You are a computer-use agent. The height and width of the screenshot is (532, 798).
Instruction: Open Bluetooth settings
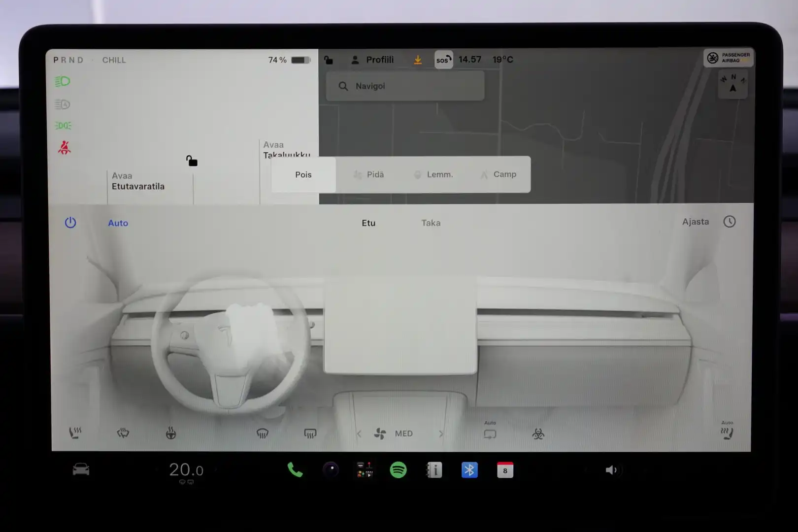pos(469,470)
